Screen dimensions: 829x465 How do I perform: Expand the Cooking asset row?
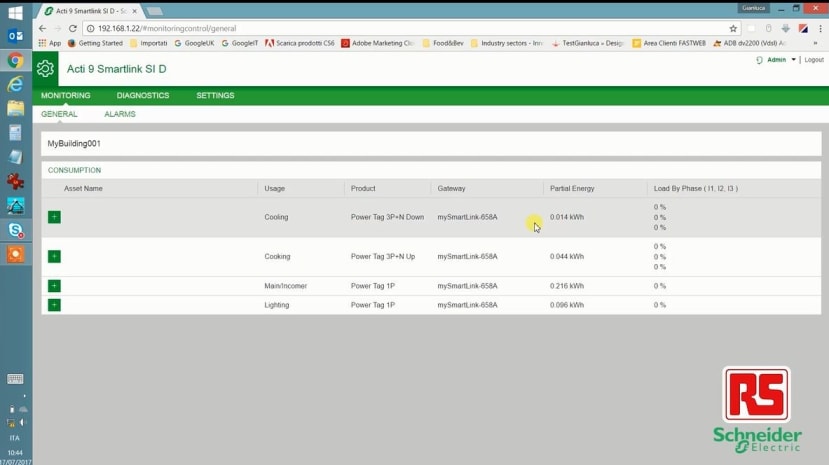[x=54, y=256]
